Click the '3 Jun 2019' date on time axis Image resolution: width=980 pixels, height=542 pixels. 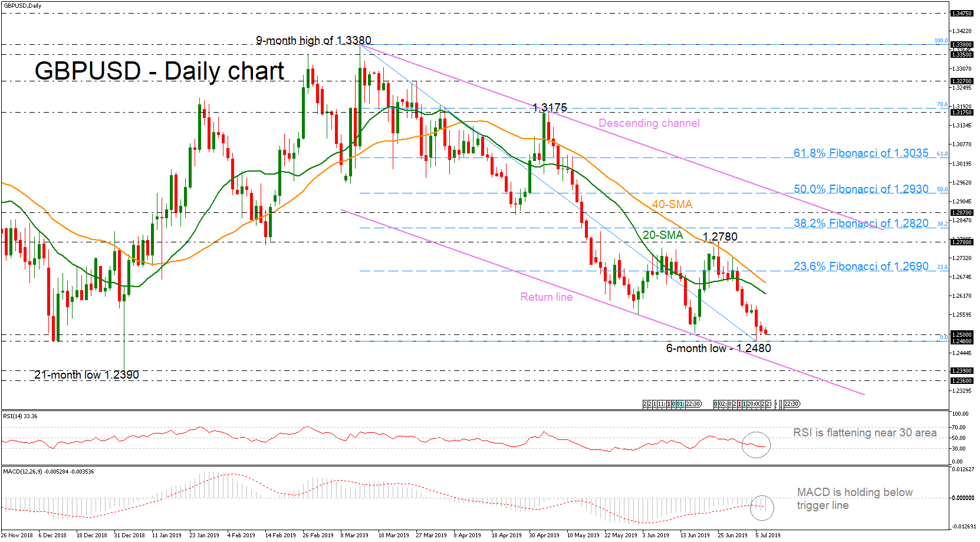click(656, 536)
